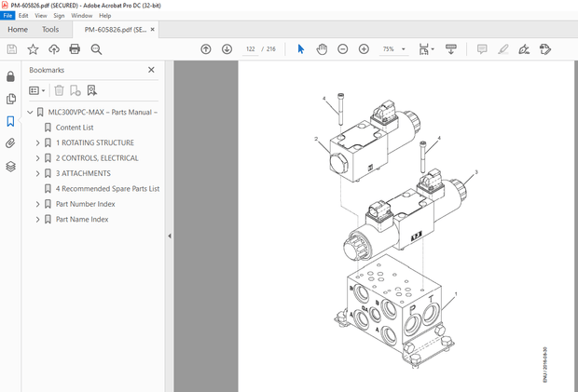Star this document as a favorite

33,49
